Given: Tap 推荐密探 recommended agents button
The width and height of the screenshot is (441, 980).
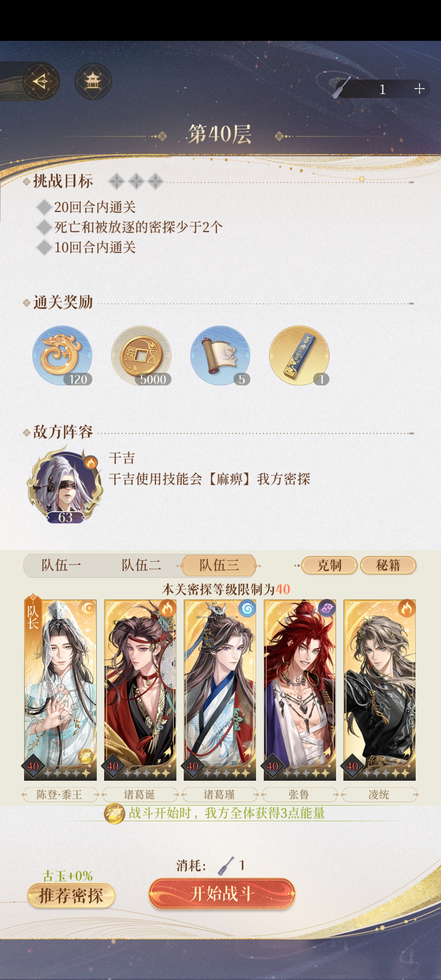Looking at the screenshot, I should 71,896.
